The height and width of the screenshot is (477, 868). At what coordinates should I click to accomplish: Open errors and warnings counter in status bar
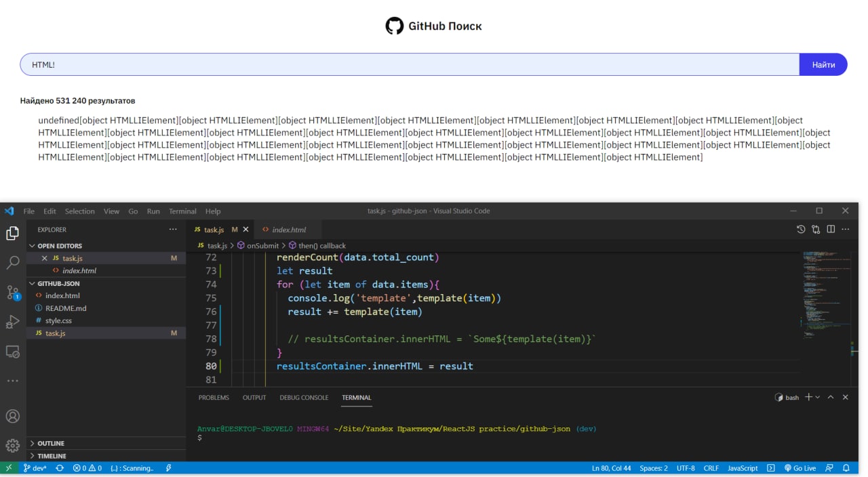click(87, 468)
